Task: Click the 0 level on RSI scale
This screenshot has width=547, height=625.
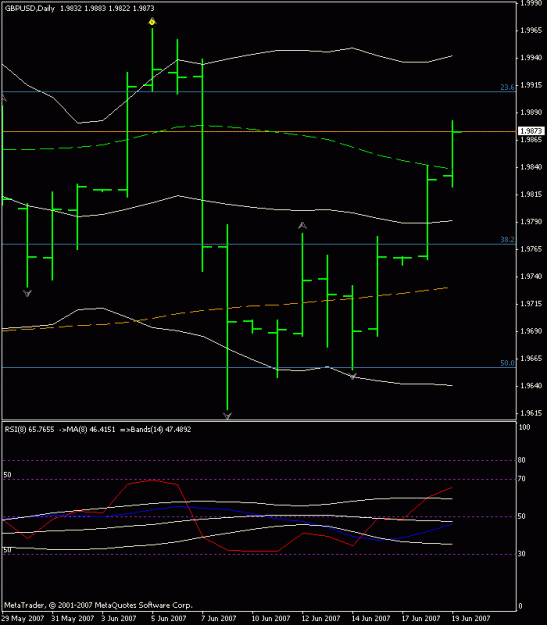Action: (520, 606)
